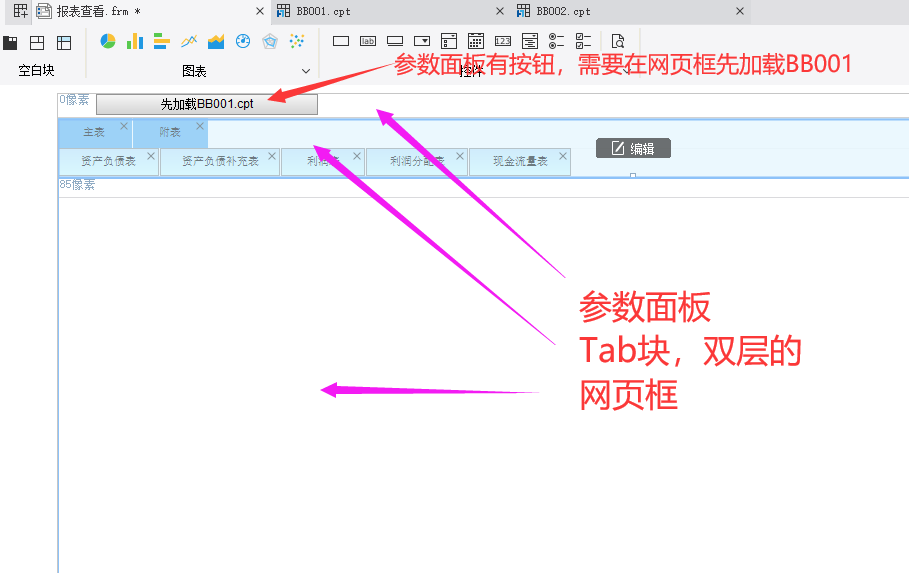The width and height of the screenshot is (909, 573).
Task: Add a button widget
Action: 395,41
